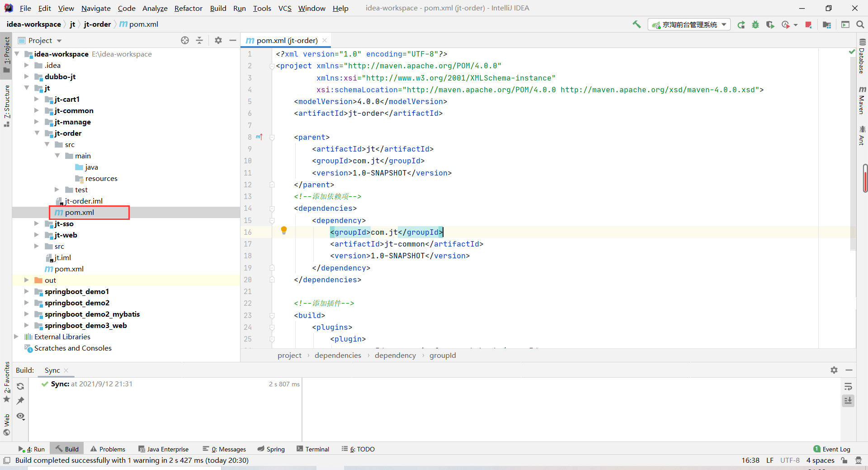Open the File menu
This screenshot has width=868, height=470.
tap(25, 8)
